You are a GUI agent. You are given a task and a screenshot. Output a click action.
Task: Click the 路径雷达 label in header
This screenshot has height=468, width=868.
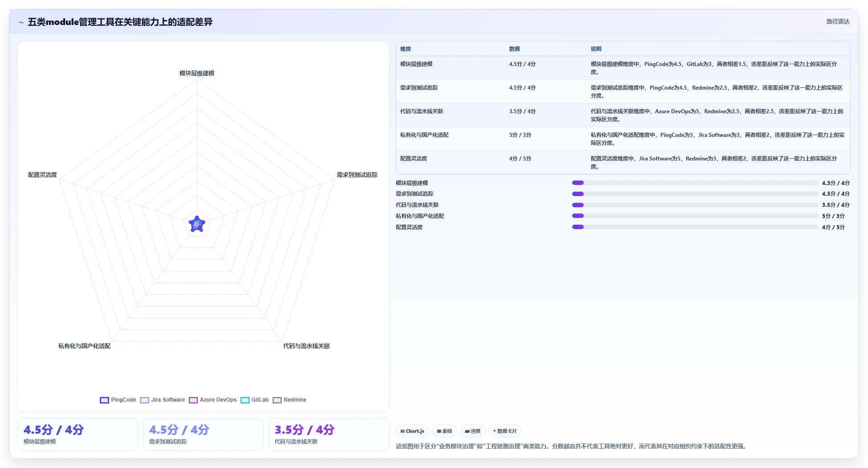pos(838,21)
